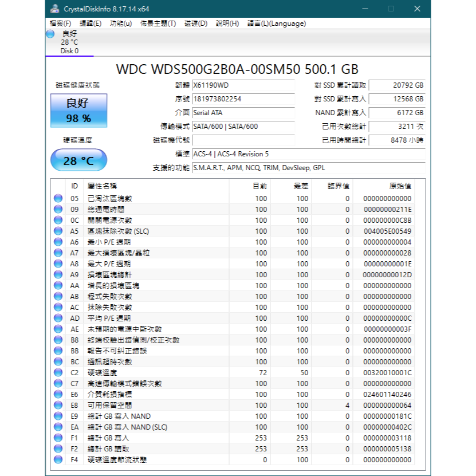Open the 功能(u) menu
The image size is (476, 476).
120,23
